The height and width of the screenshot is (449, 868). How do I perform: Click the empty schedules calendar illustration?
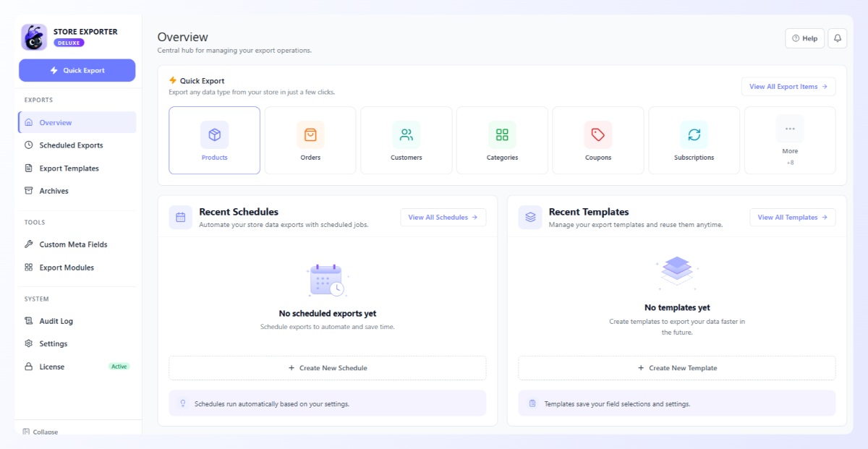[328, 280]
